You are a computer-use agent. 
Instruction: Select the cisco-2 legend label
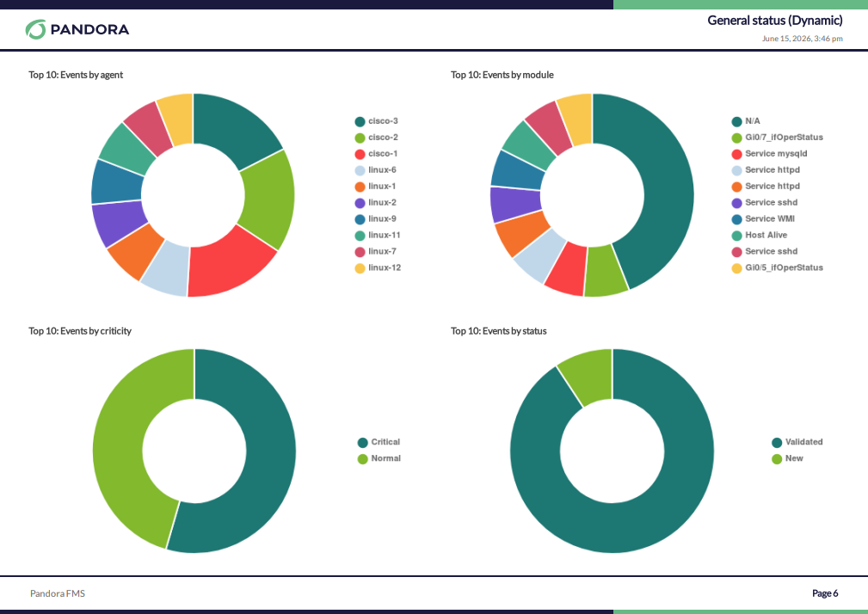click(x=383, y=138)
